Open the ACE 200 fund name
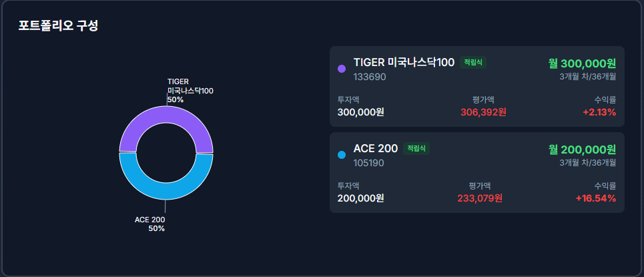 (375, 148)
